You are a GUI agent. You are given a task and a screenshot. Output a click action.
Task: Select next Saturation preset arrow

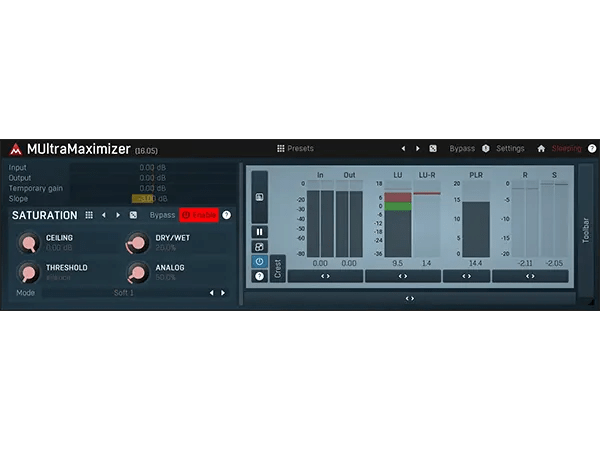[x=118, y=215]
